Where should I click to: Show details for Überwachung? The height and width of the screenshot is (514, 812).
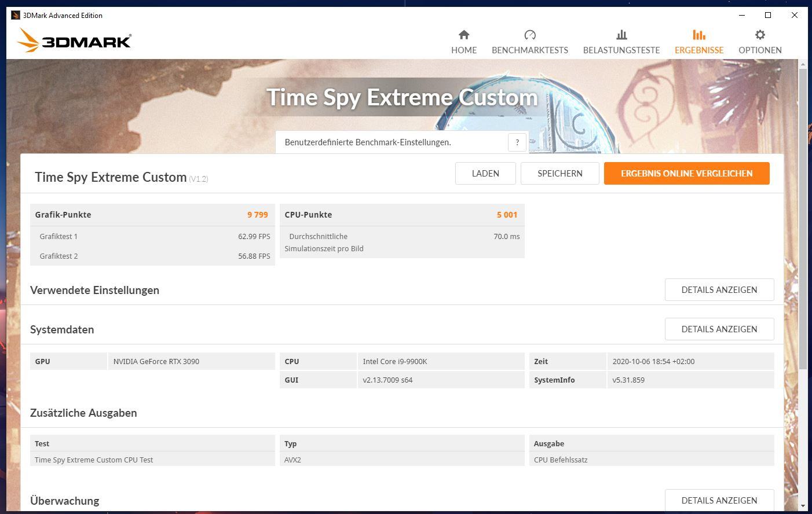pyautogui.click(x=719, y=500)
